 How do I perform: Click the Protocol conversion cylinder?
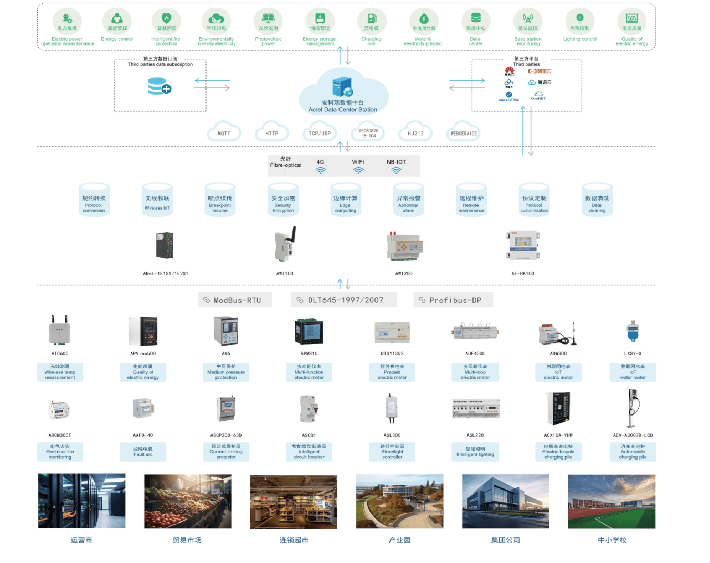point(94,199)
